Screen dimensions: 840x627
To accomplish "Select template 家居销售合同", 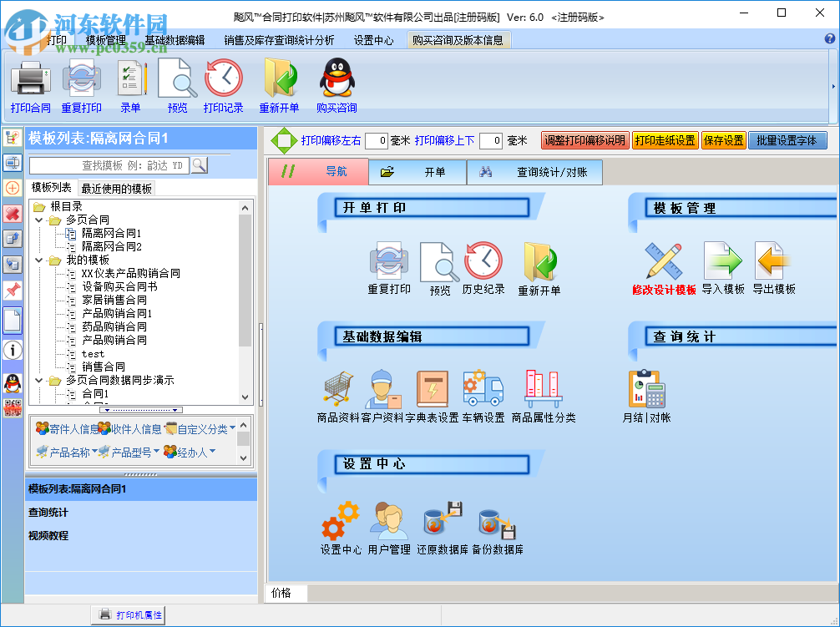I will (x=114, y=300).
